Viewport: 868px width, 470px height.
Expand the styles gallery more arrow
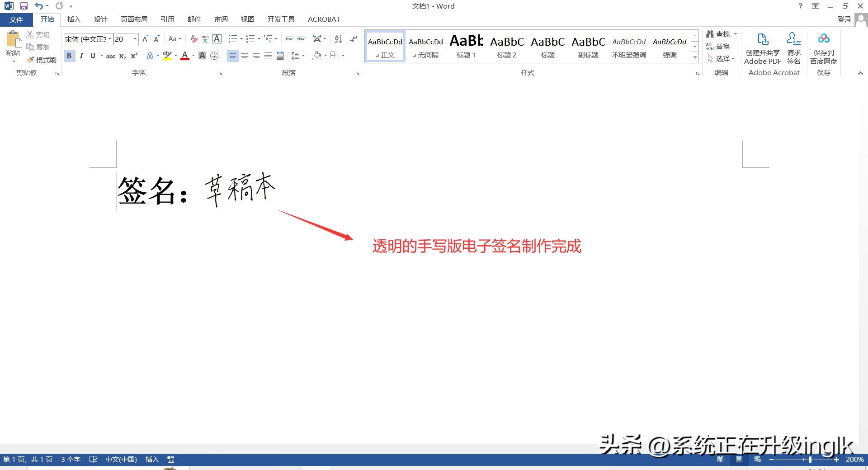pos(695,58)
